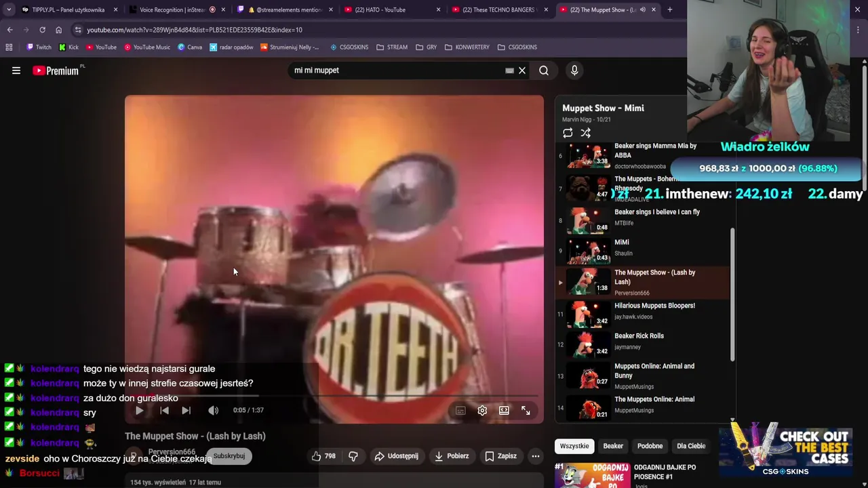
Task: Dislike the video
Action: coord(353,456)
